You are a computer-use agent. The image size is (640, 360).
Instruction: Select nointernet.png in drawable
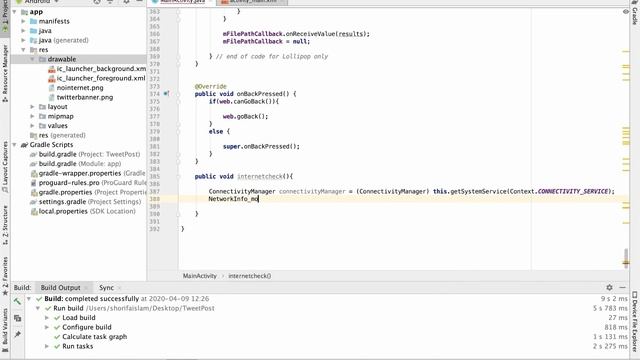point(80,88)
